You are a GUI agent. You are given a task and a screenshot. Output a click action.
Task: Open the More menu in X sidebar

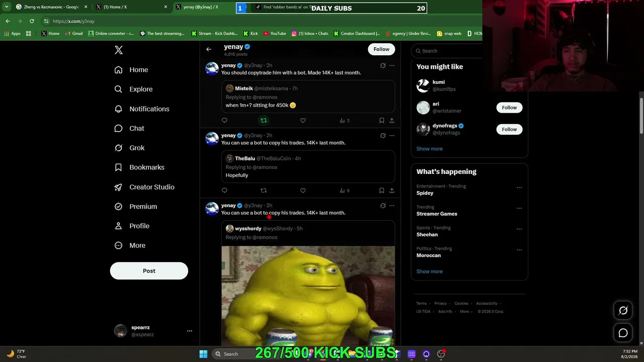click(130, 246)
